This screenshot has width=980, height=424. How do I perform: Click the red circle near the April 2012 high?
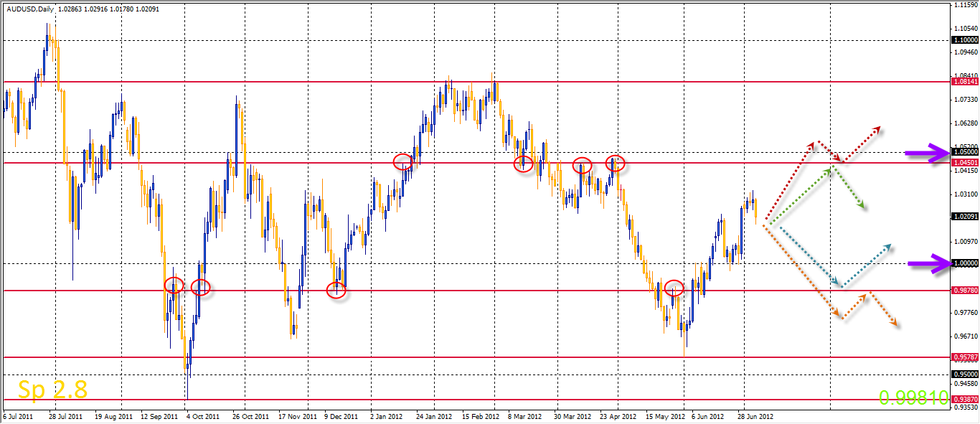click(x=616, y=163)
